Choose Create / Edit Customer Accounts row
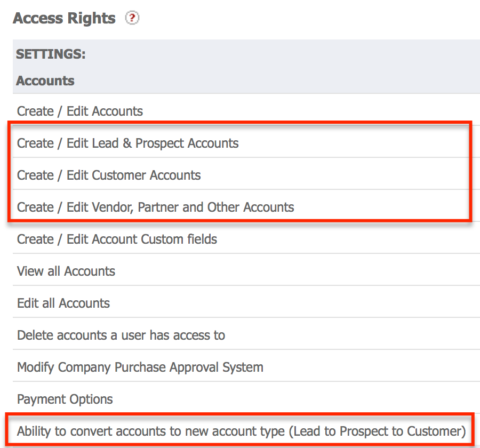The height and width of the screenshot is (448, 480). [x=109, y=175]
